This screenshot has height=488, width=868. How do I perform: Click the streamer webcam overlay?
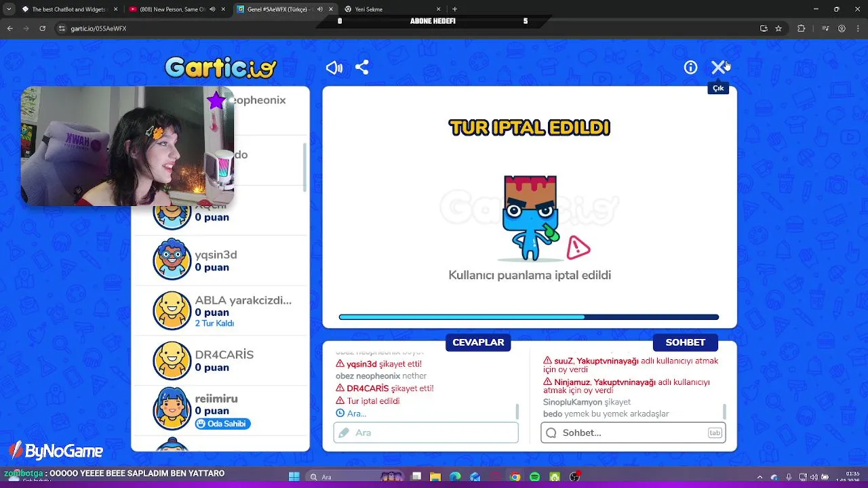coord(127,146)
